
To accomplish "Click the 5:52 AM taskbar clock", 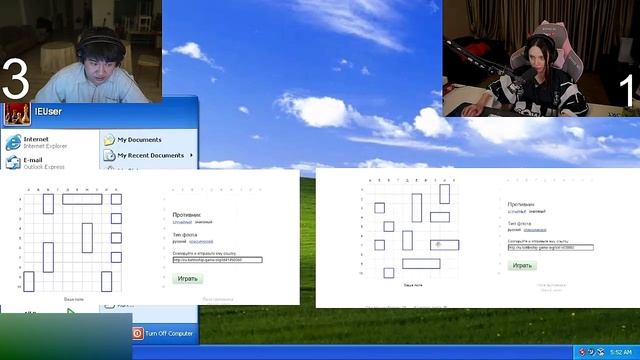I will tap(621, 352).
